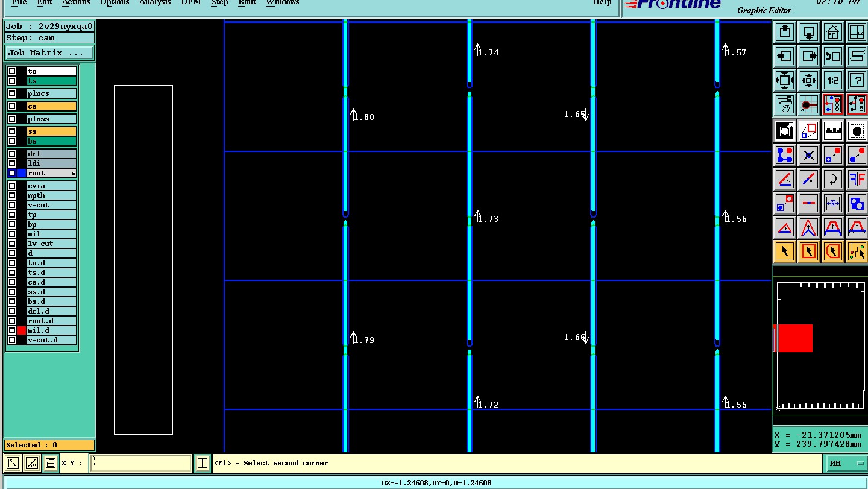The height and width of the screenshot is (489, 868).
Task: Click the pan right arrow icon
Action: point(808,56)
